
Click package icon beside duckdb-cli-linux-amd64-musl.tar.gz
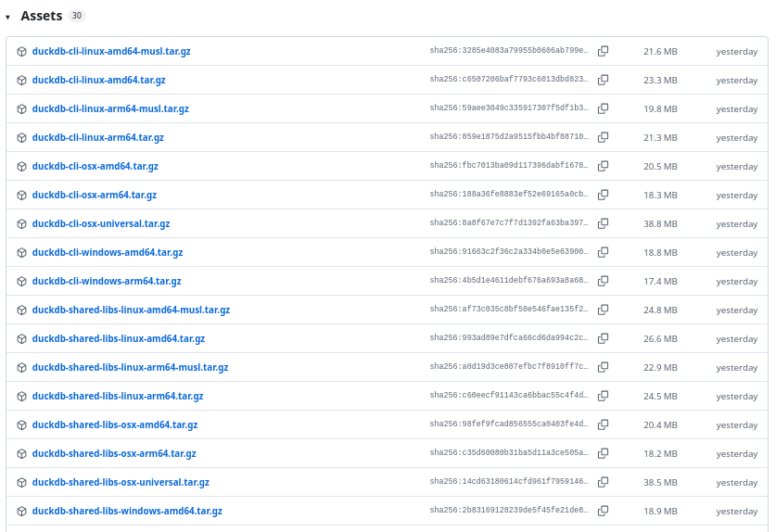[x=21, y=52]
